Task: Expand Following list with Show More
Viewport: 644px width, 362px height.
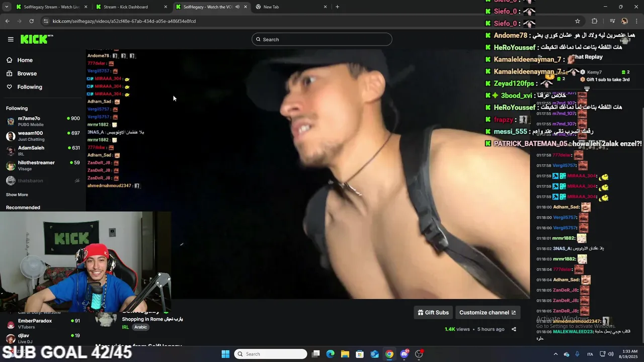Action: click(x=17, y=195)
